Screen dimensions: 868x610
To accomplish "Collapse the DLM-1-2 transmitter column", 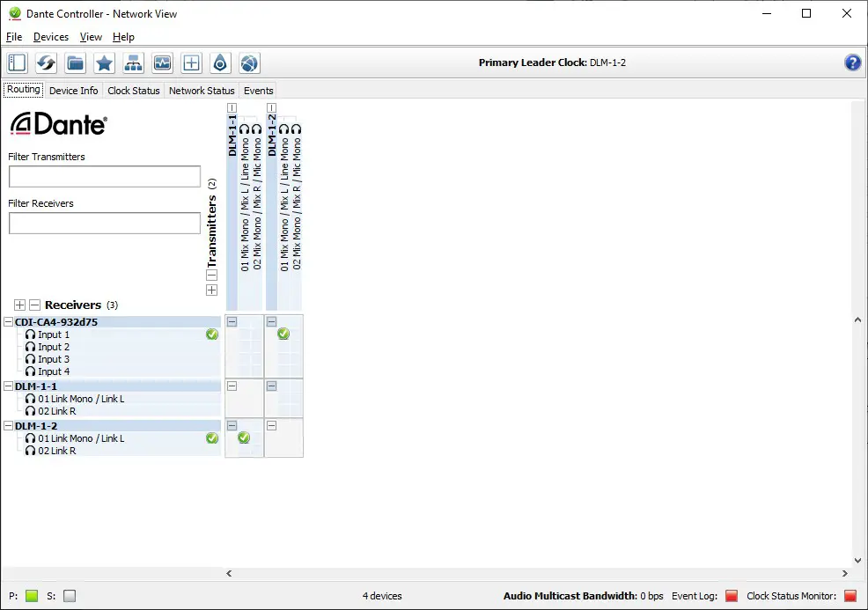I will pyautogui.click(x=271, y=108).
